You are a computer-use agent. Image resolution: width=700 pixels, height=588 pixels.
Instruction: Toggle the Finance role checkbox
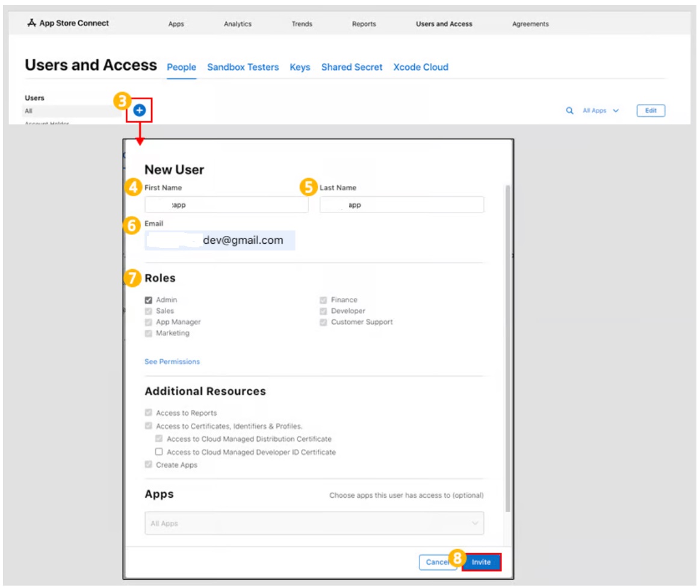click(x=323, y=300)
